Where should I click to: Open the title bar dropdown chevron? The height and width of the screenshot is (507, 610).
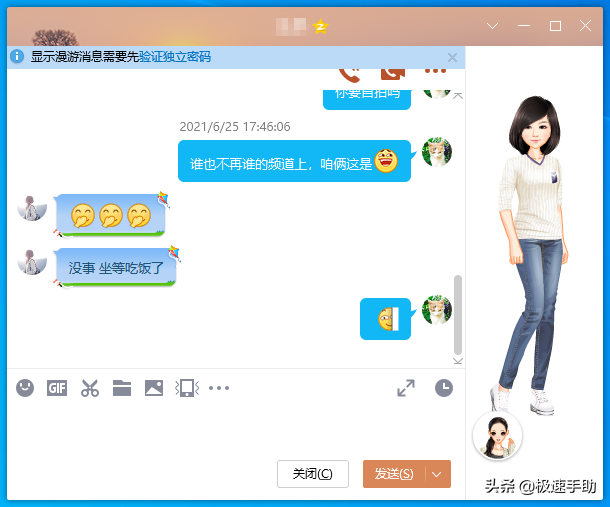pos(493,26)
